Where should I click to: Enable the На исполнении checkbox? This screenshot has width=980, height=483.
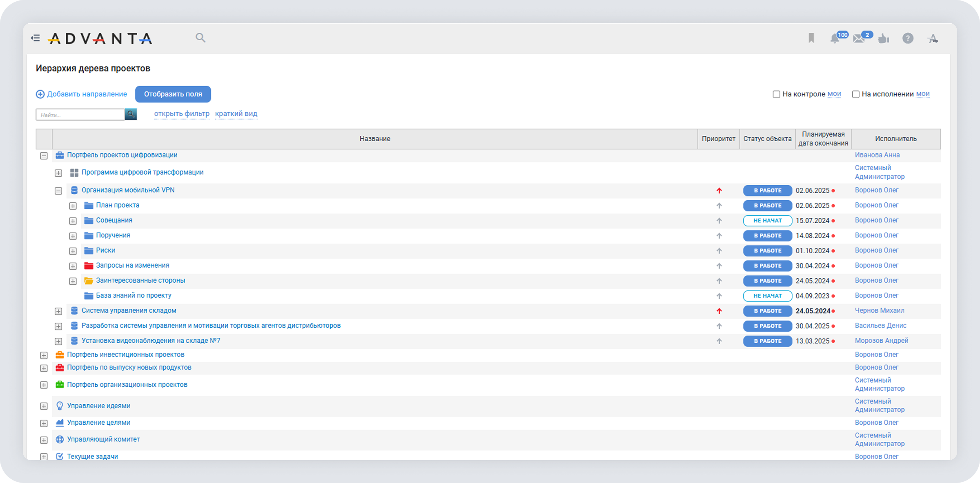(x=855, y=94)
